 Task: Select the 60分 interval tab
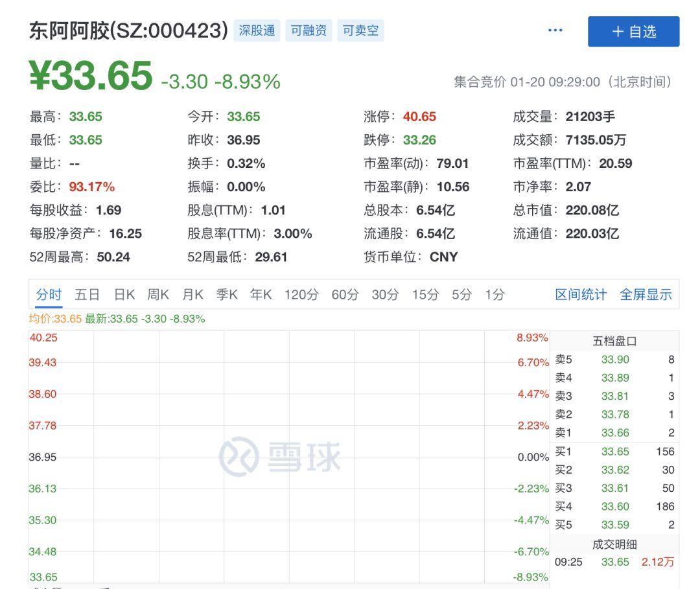click(x=345, y=294)
